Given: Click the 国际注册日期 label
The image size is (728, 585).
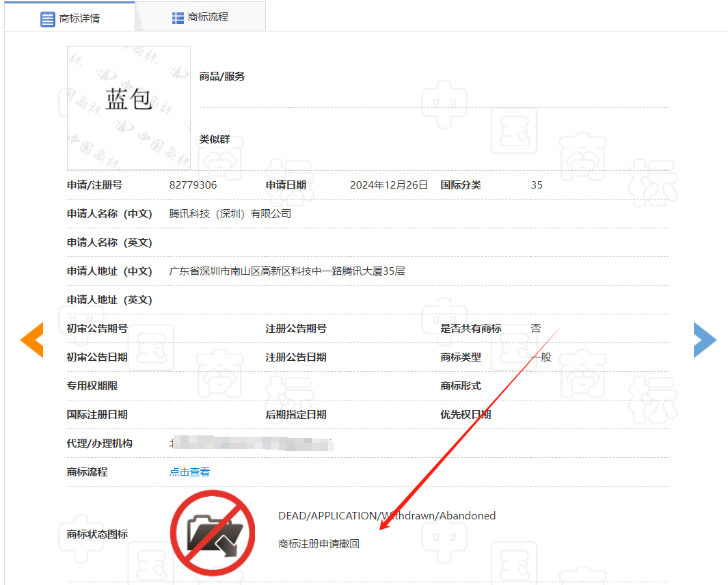Looking at the screenshot, I should coord(97,415).
